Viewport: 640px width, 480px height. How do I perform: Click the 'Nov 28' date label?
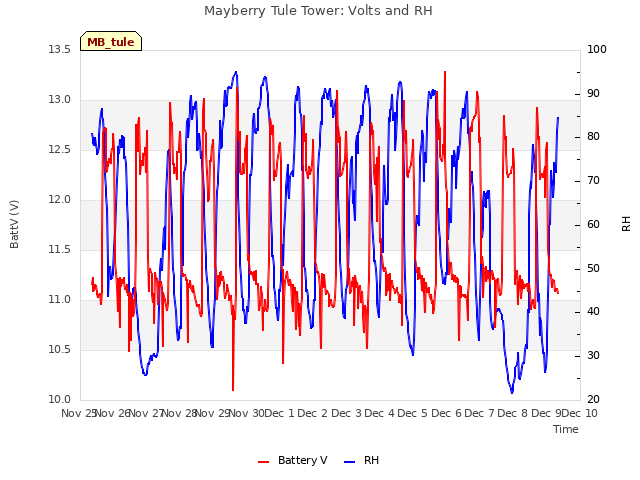pos(180,413)
